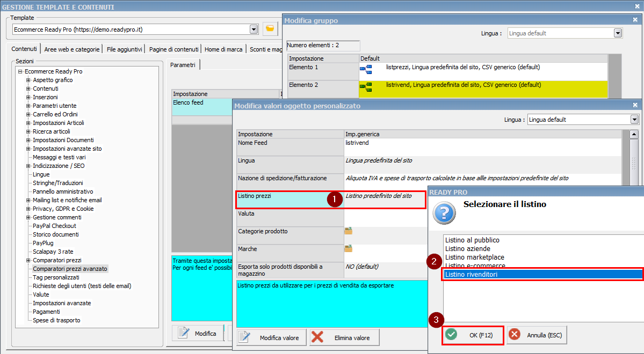Screen dimensions: 644x354
Task: Open the Pagine di contenuti tab
Action: 174,49
